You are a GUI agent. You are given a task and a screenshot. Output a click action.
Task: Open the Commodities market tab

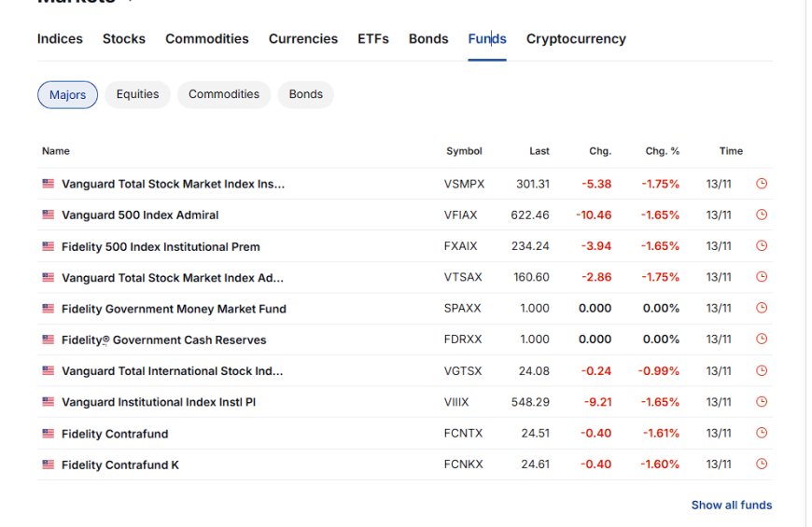pos(207,39)
